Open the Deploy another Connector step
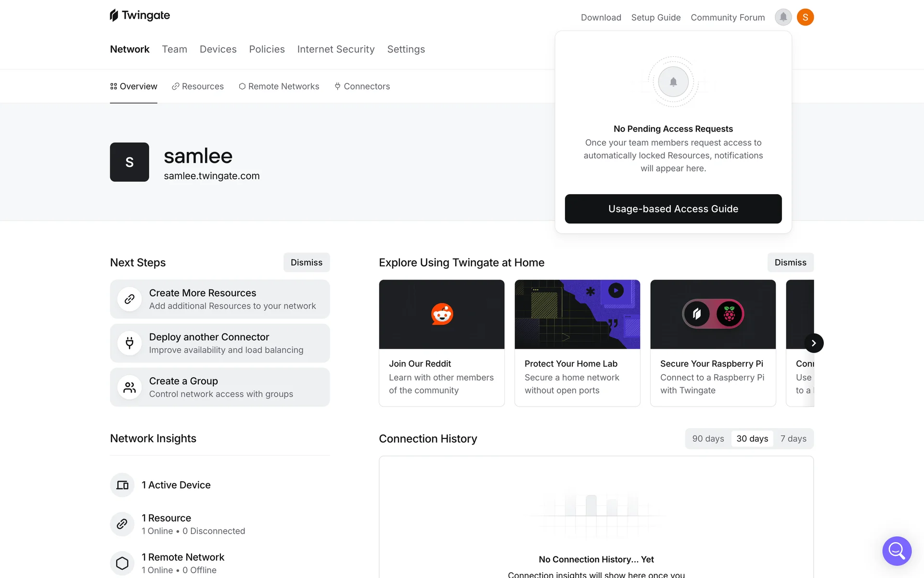Viewport: 924px width, 578px height. coord(220,343)
